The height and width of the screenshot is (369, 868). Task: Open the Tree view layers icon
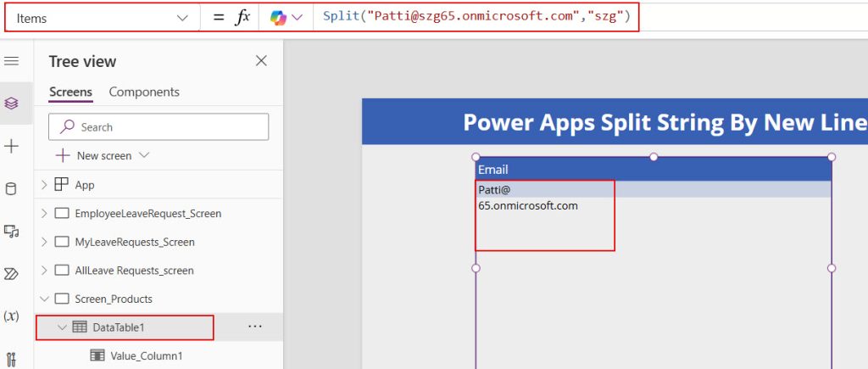pyautogui.click(x=11, y=103)
